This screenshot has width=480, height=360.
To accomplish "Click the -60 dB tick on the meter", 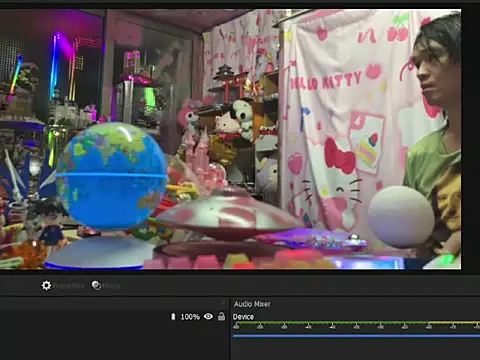I will point(236,327).
